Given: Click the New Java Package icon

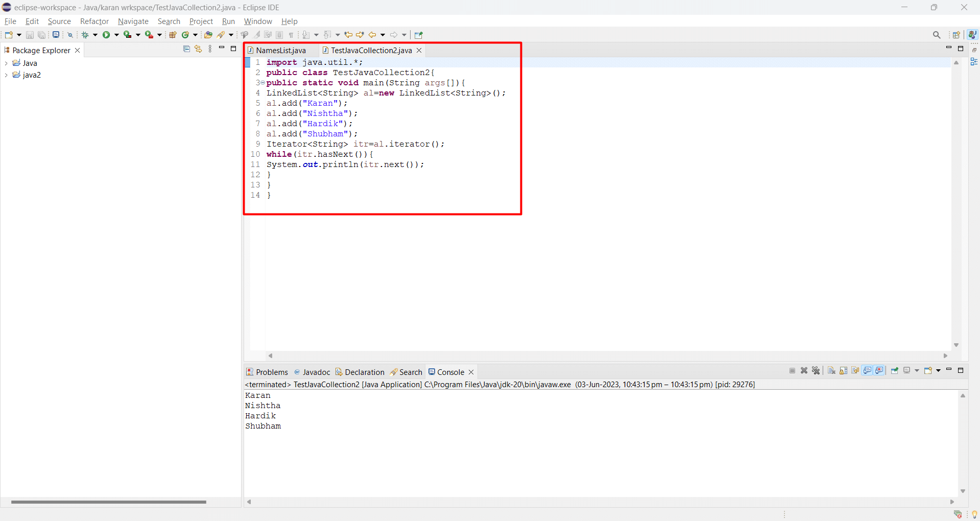Looking at the screenshot, I should click(x=173, y=35).
